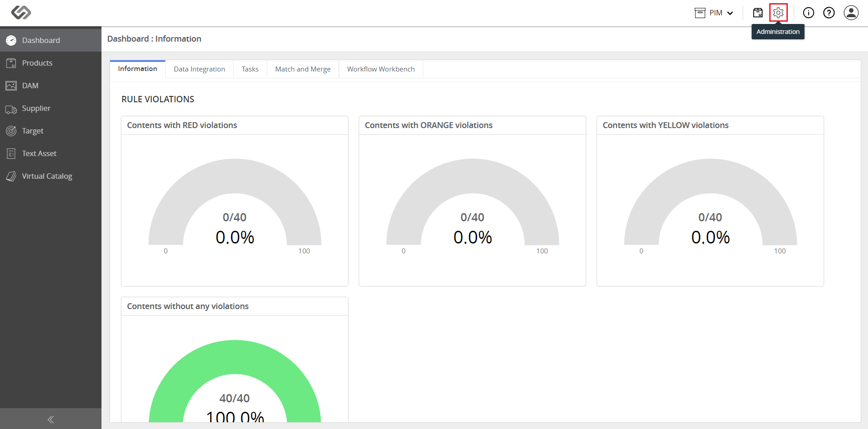
Task: Click the Products icon in sidebar
Action: (x=11, y=63)
